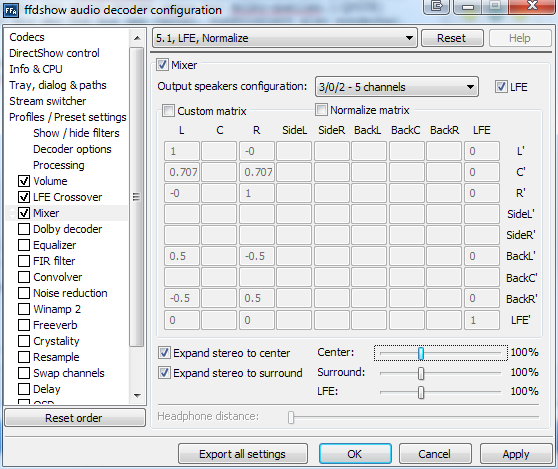This screenshot has height=469, width=558.
Task: Click the Reset order button
Action: click(74, 418)
